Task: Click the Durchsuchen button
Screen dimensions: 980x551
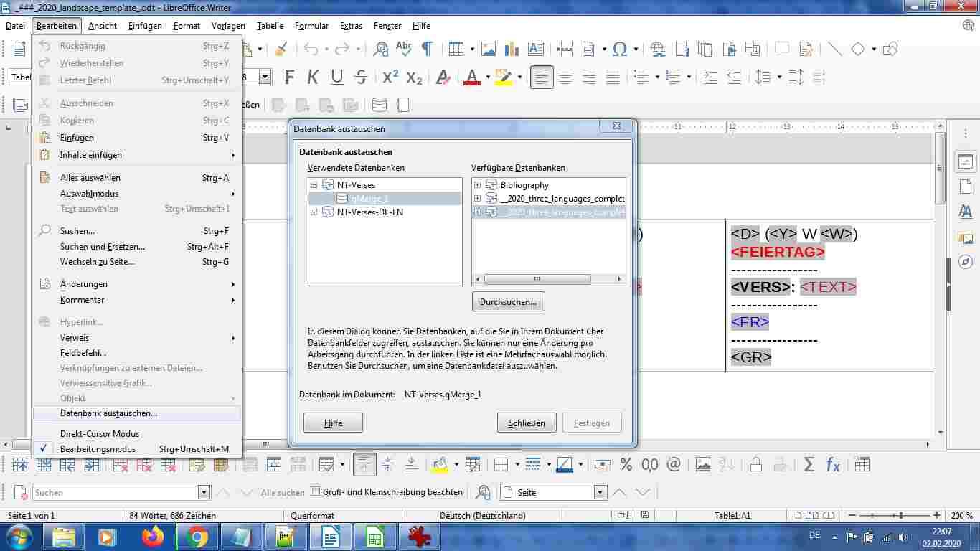Action: coord(508,302)
